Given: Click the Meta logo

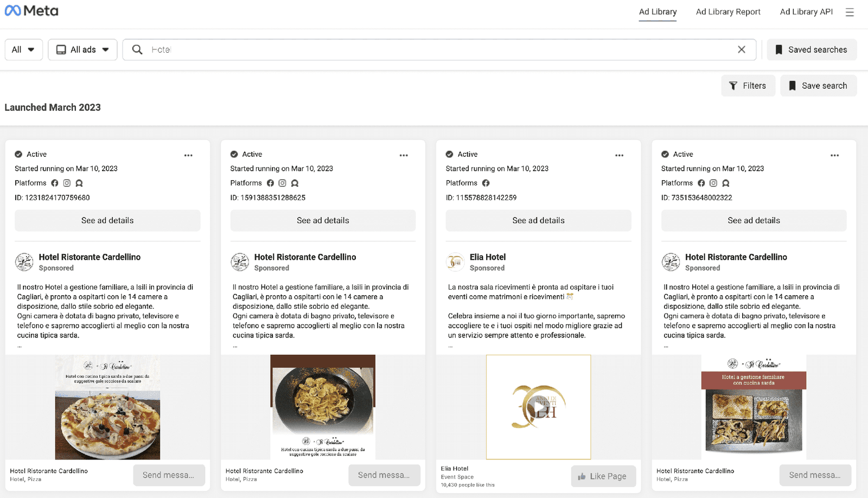Looking at the screenshot, I should coord(31,11).
